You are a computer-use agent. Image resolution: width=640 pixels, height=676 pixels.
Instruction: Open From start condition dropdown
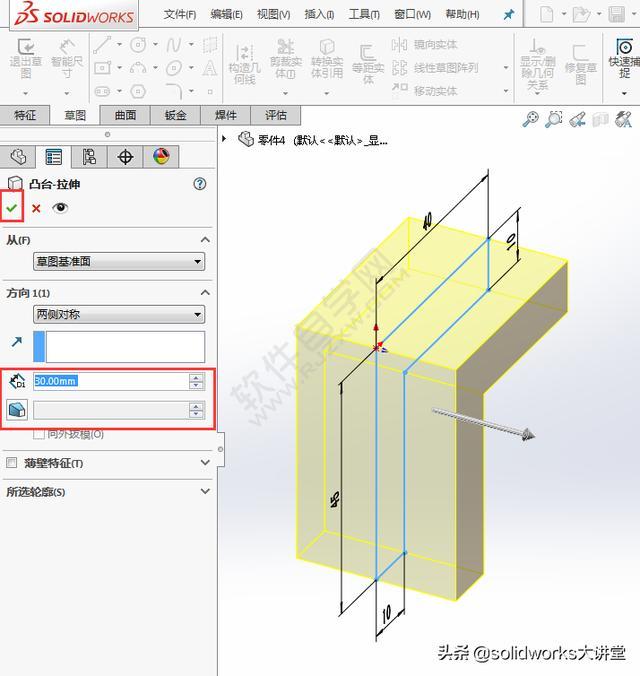[119, 261]
